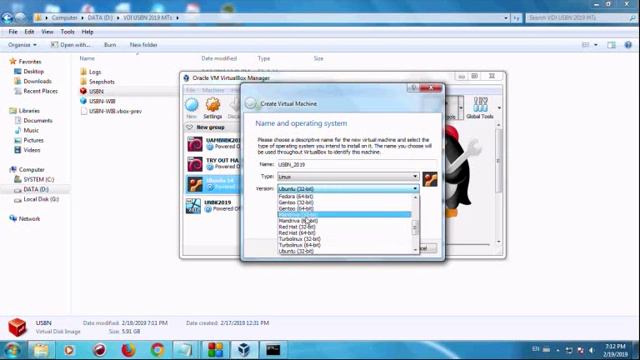Open the VirtualBox cube taskbar icon
The height and width of the screenshot is (360, 640).
244,350
